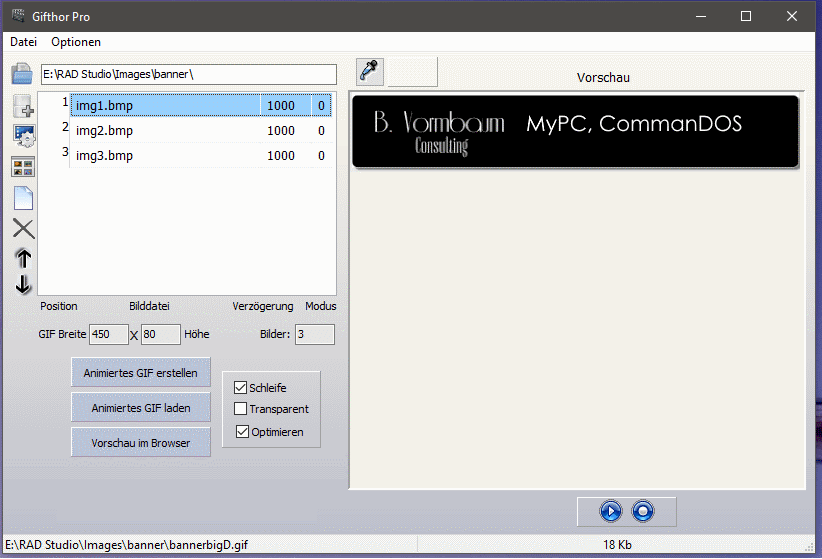Viewport: 822px width, 559px height.
Task: Click the mode value 0 of img1.bmp
Action: 321,105
